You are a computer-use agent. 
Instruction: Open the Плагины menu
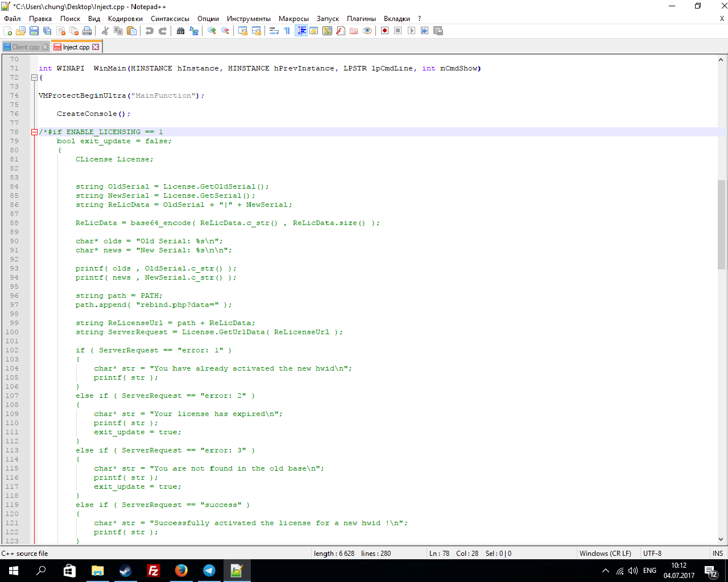tap(361, 19)
